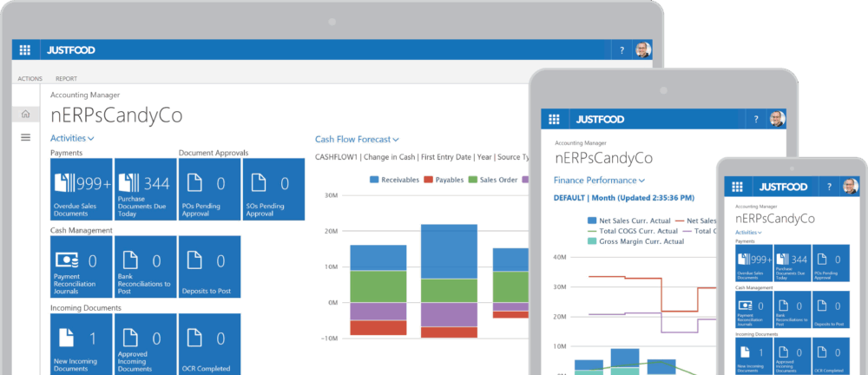Click the tallest cash flow chart bar

[449, 252]
